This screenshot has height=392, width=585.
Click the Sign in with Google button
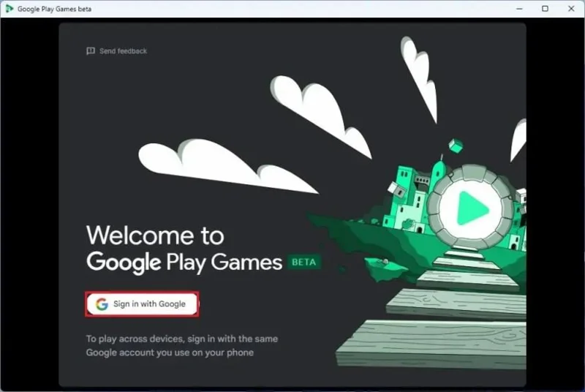(142, 304)
